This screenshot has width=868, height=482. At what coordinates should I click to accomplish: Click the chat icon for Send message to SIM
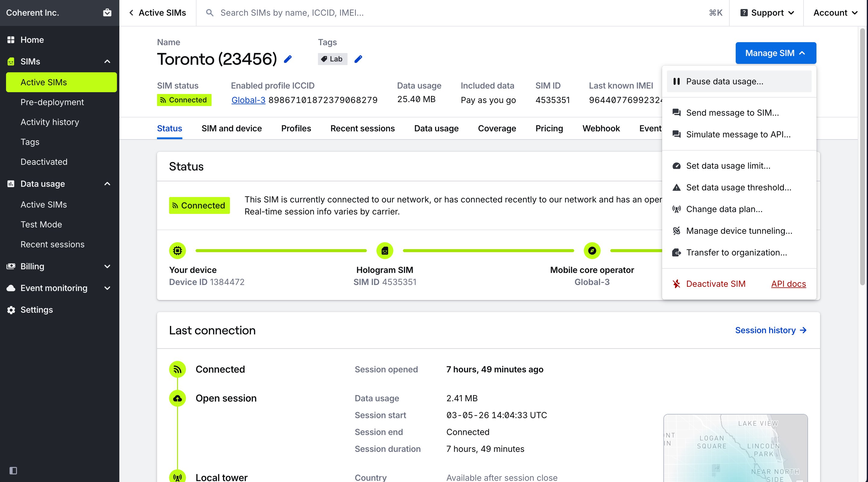676,112
